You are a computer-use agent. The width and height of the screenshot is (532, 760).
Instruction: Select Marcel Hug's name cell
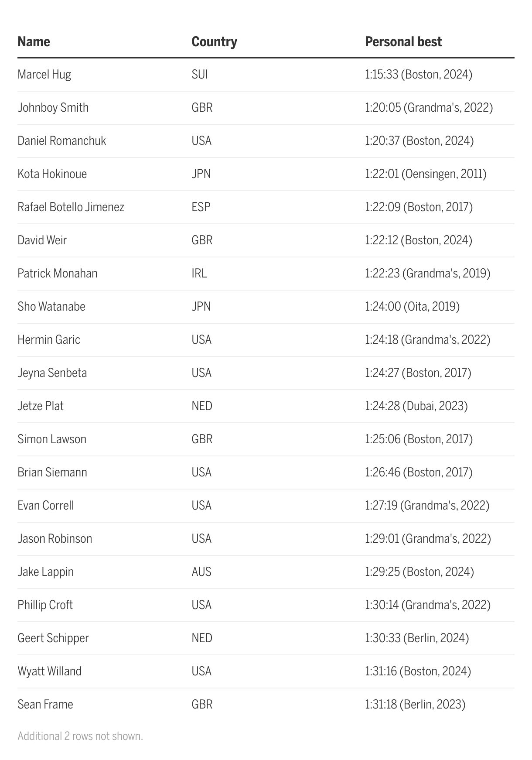(x=44, y=75)
